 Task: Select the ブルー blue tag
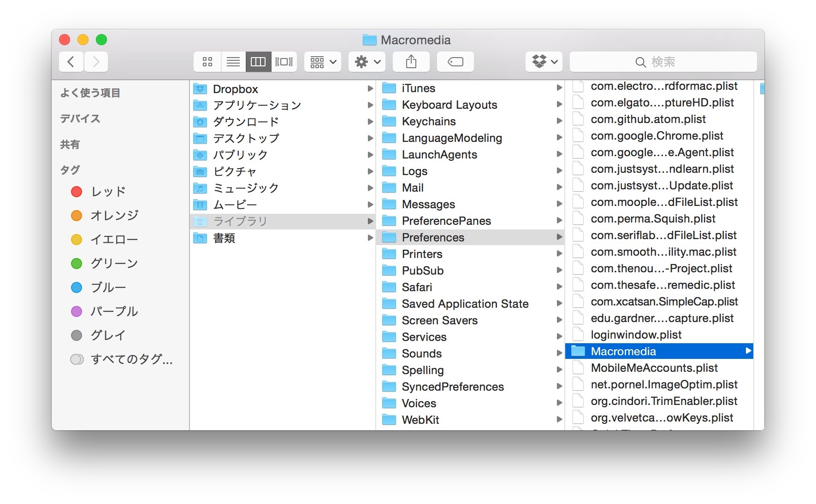point(99,287)
